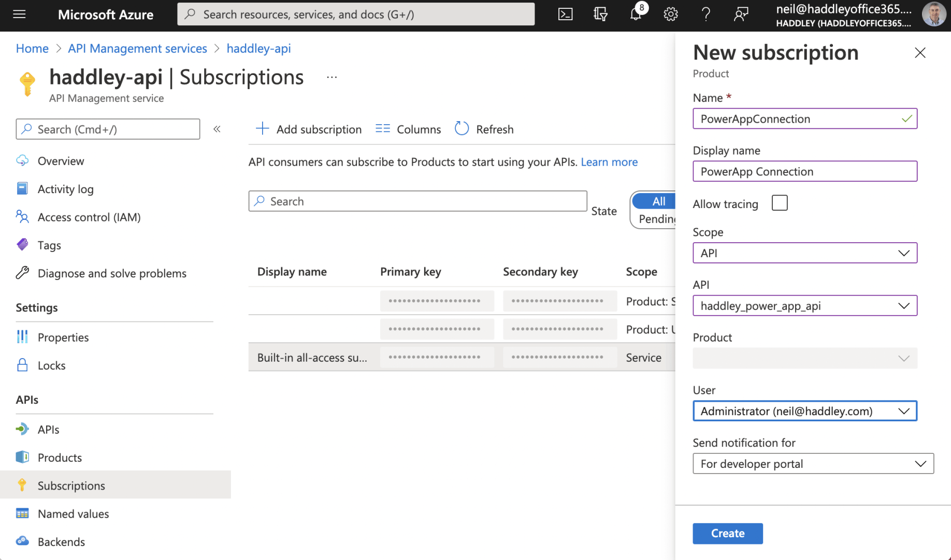Viewport: 951px width, 560px height.
Task: Click the Display name input field
Action: (x=804, y=171)
